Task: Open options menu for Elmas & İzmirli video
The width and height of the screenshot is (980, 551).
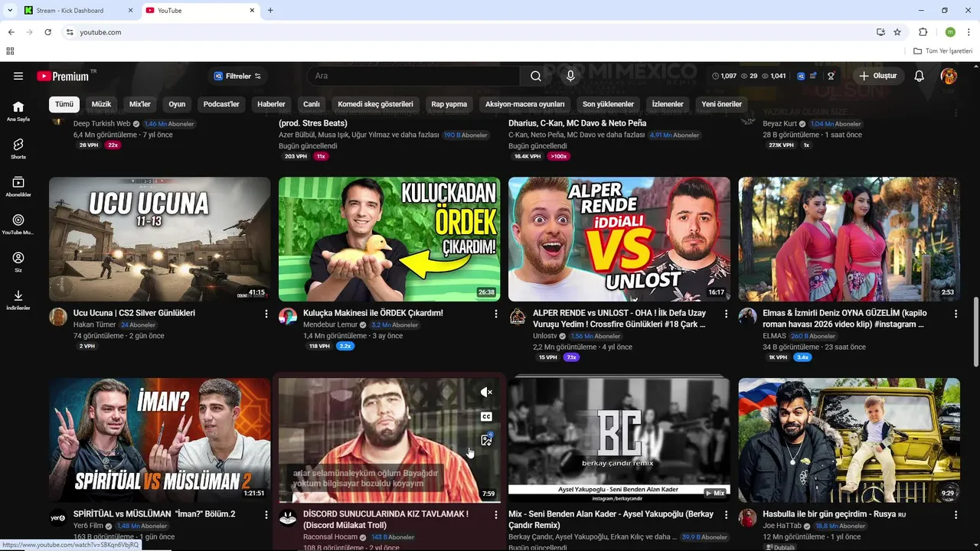Action: click(x=955, y=314)
